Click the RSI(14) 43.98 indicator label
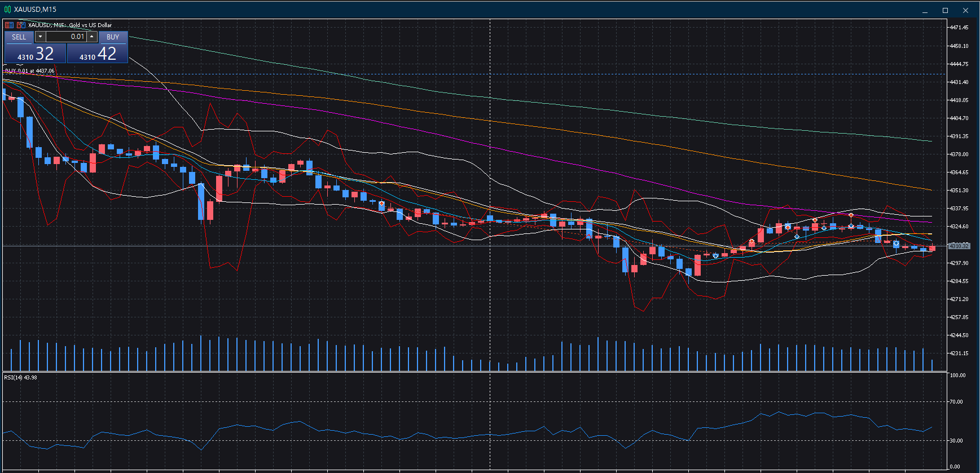 coord(20,378)
